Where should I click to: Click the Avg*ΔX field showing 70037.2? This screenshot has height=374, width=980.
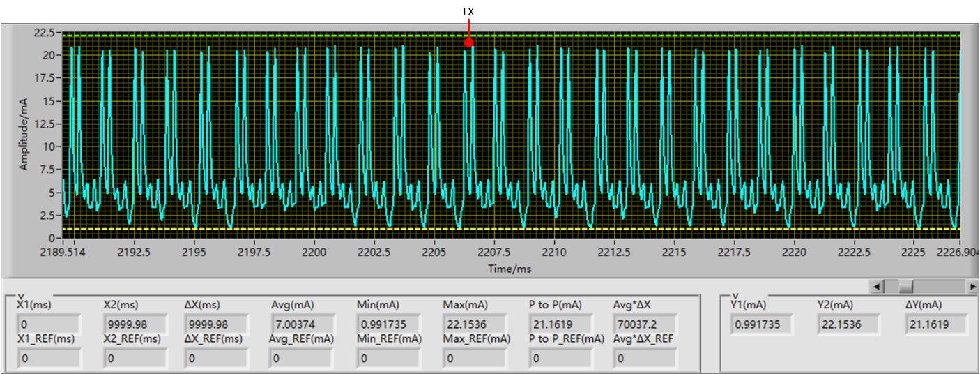(x=645, y=324)
